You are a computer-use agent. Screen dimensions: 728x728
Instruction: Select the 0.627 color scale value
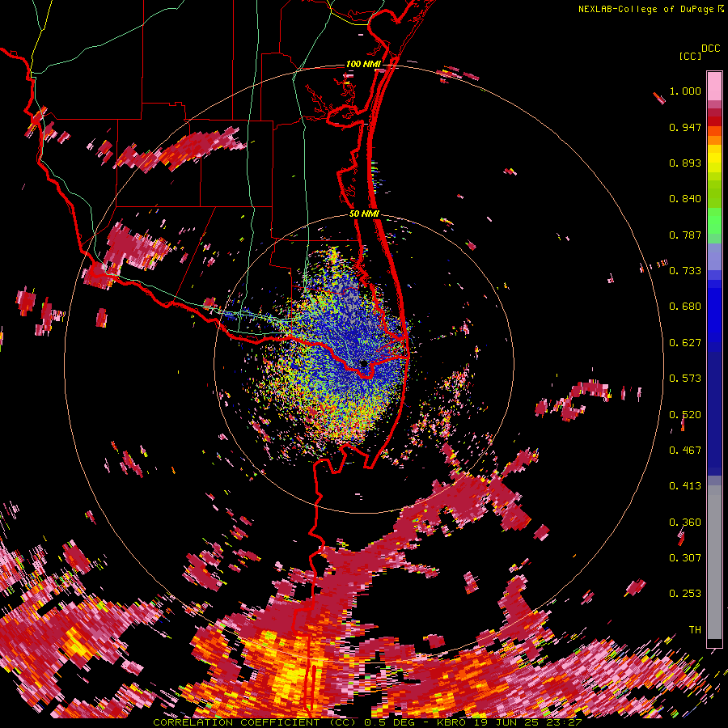[685, 343]
